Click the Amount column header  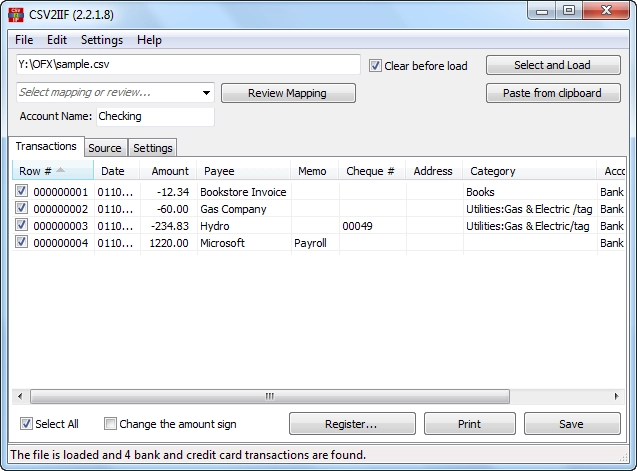168,171
